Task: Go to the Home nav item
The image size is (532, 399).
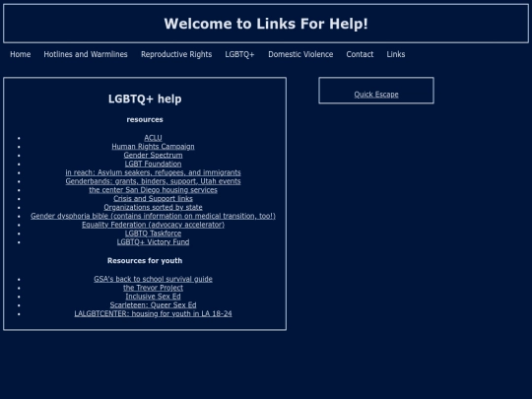Action: click(x=21, y=54)
